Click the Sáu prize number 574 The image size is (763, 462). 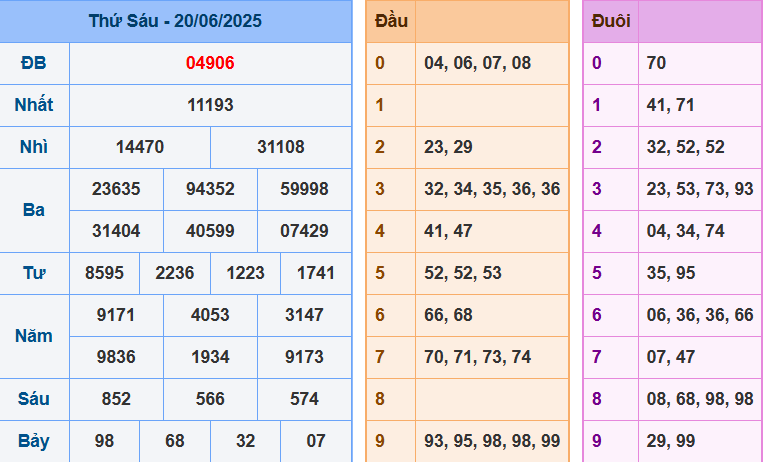click(x=304, y=399)
